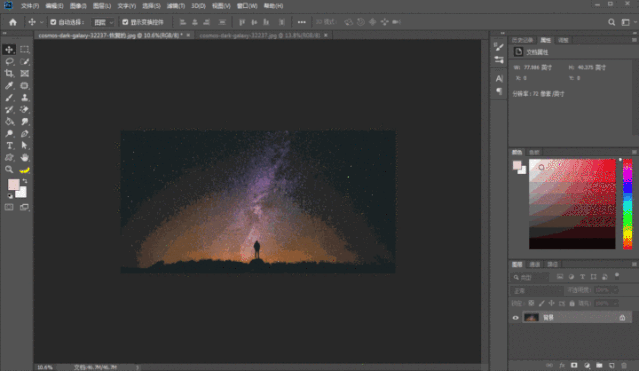Open the search magnifier at top right
639x371 pixels.
point(611,22)
